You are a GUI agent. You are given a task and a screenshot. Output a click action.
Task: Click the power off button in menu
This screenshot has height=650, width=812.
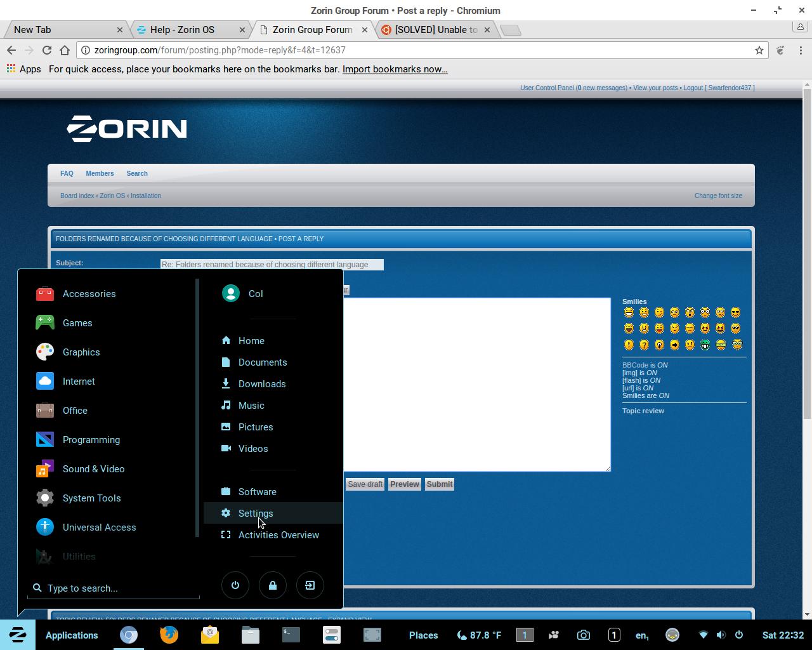tap(235, 585)
